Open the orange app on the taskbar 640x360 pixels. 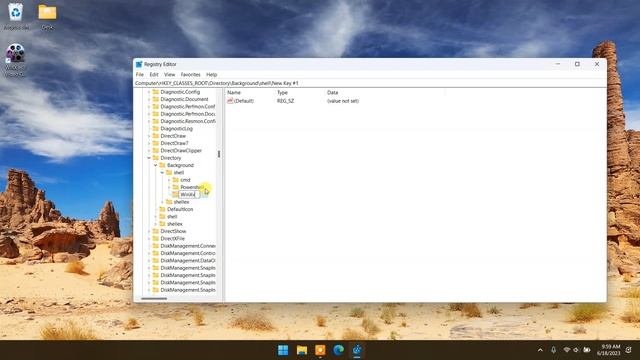320,350
